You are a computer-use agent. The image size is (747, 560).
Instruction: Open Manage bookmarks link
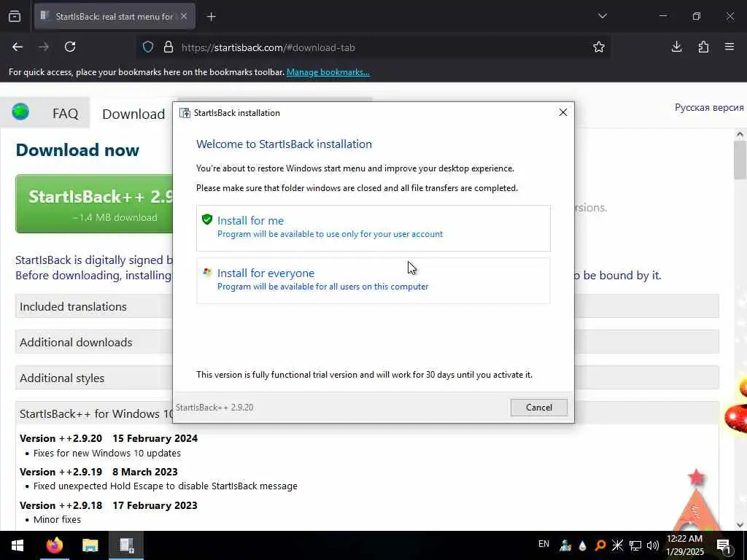pyautogui.click(x=328, y=72)
